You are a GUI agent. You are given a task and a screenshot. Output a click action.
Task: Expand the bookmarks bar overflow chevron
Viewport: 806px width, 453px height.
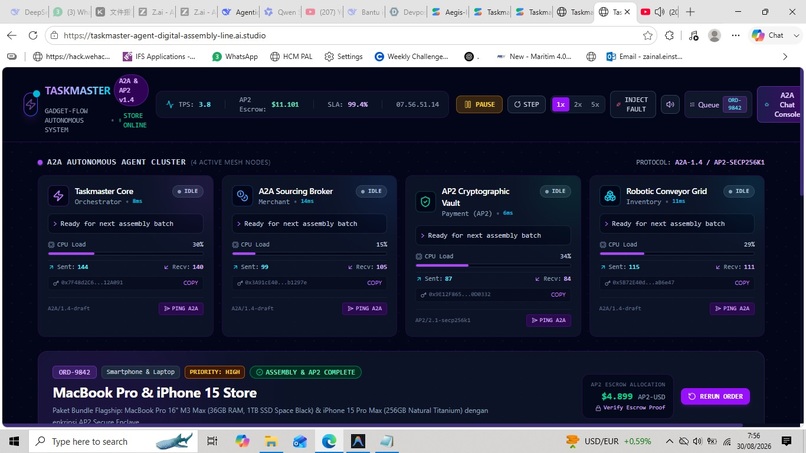[785, 57]
